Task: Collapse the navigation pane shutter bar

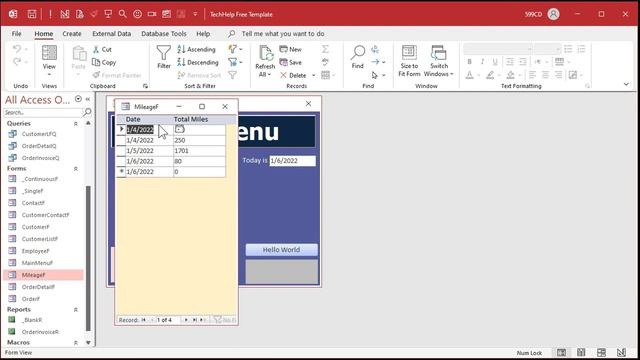Action: coord(88,99)
